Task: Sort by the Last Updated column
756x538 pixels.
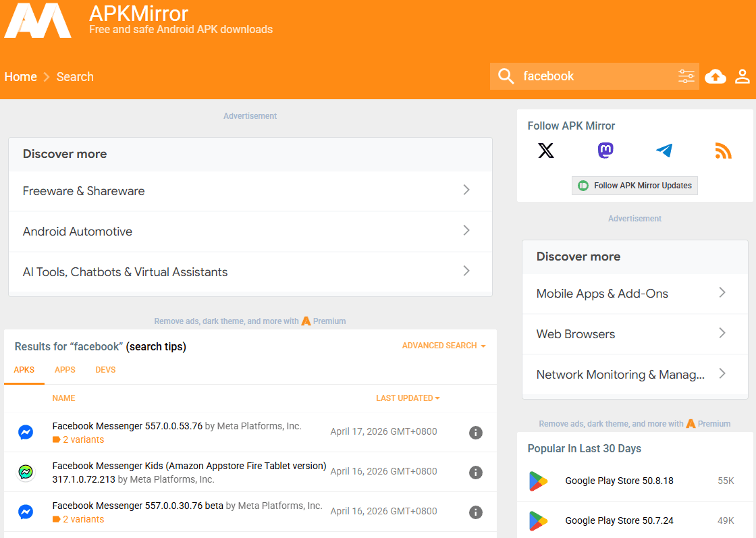Action: (408, 398)
